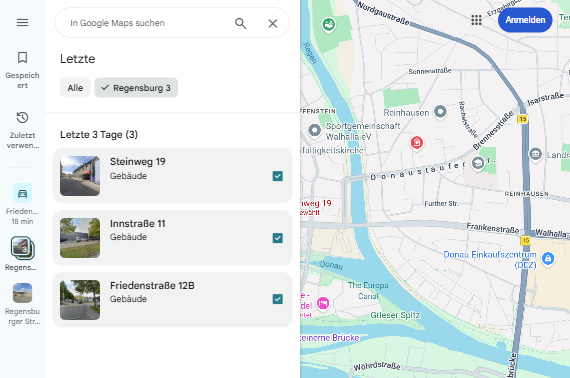This screenshot has height=378, width=570.
Task: Open Gespeichert saved places
Action: pyautogui.click(x=22, y=70)
